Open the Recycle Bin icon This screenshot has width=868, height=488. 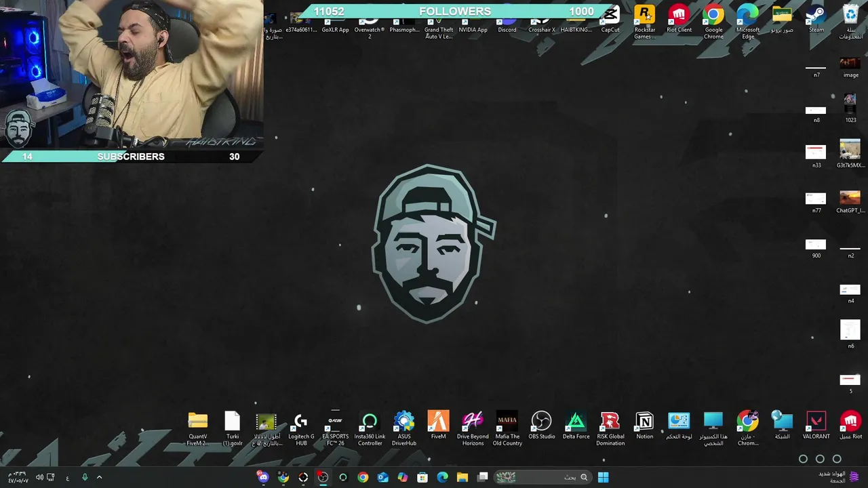850,22
